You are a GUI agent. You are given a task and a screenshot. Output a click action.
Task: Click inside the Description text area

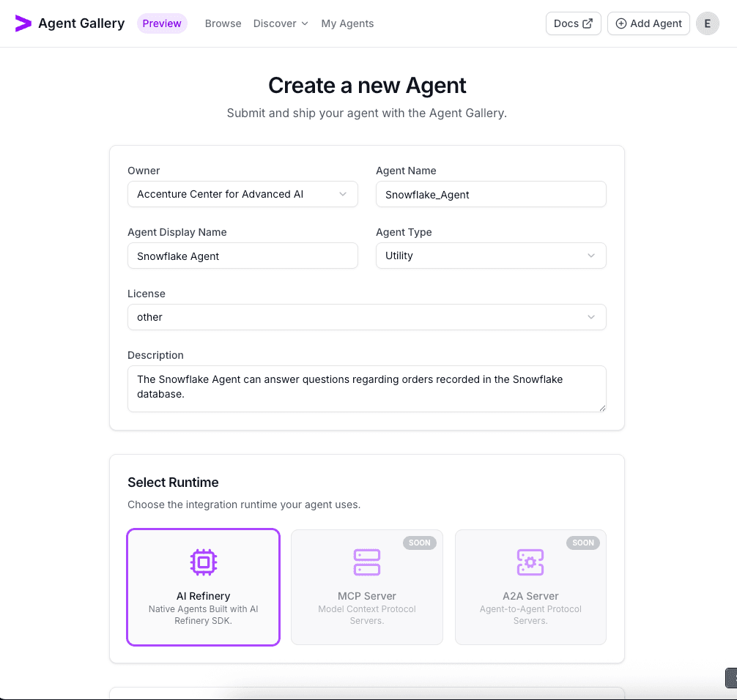pos(366,389)
